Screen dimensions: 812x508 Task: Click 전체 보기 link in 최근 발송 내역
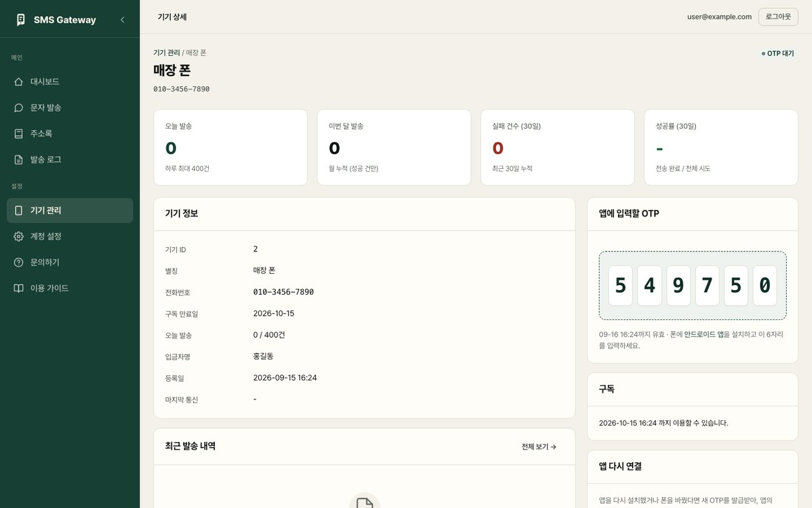pyautogui.click(x=539, y=447)
